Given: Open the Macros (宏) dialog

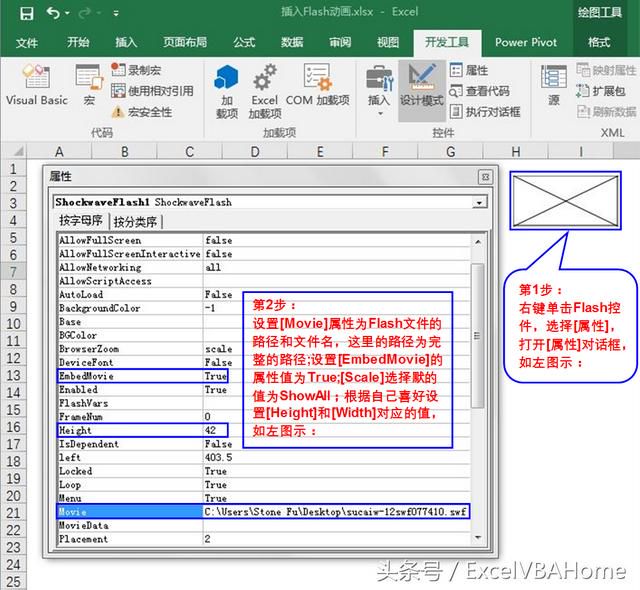Looking at the screenshot, I should [x=89, y=86].
